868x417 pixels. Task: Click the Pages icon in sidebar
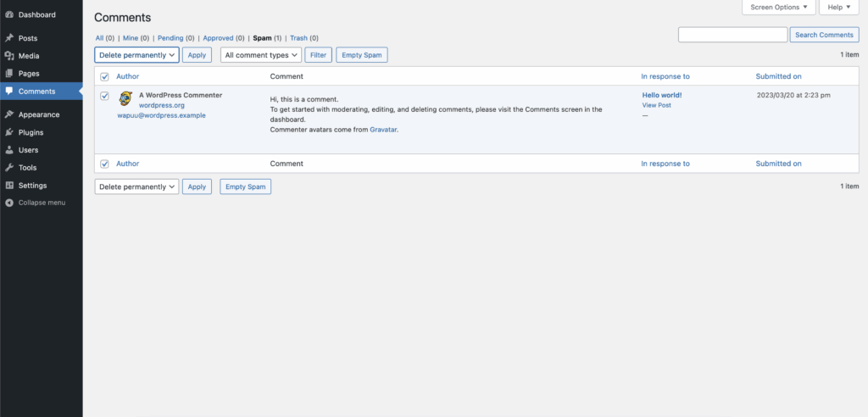pyautogui.click(x=8, y=74)
